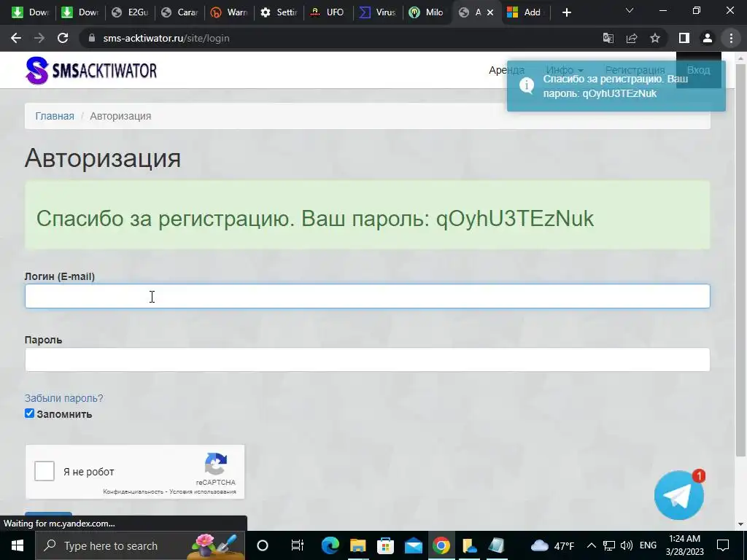Open Microsoft Store from taskbar

tap(385, 545)
